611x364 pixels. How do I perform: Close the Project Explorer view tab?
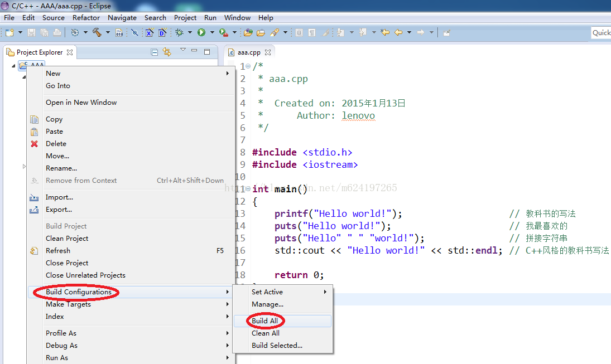click(70, 52)
